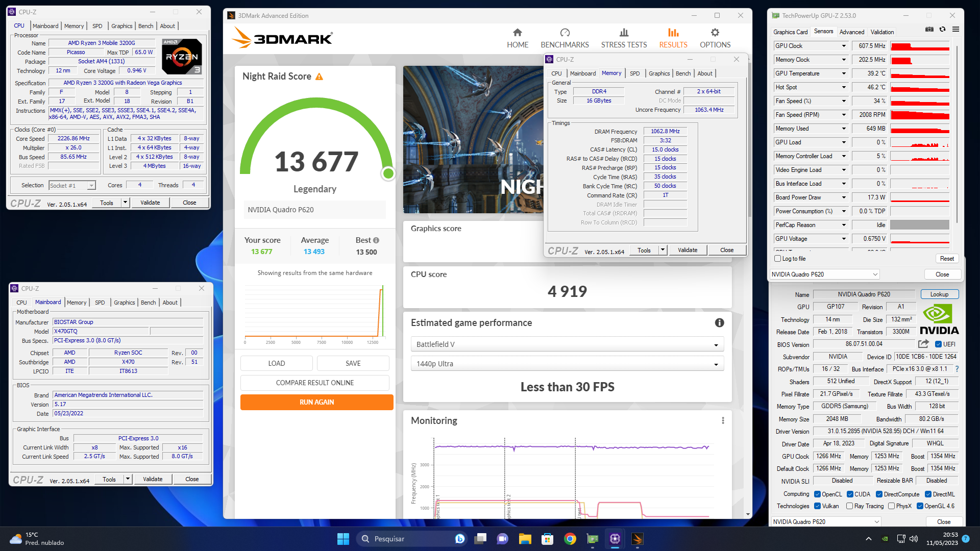The width and height of the screenshot is (980, 551).
Task: Open SPD tab in CPU-Z Memory window
Action: pos(634,73)
